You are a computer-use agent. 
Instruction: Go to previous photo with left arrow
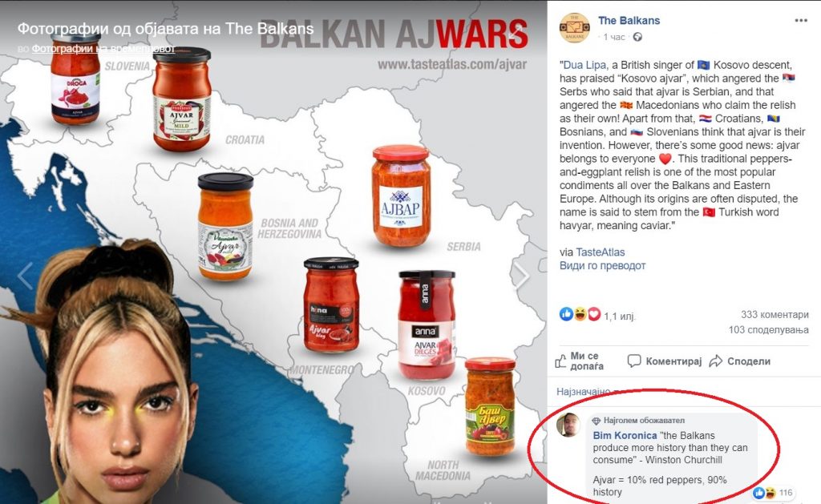coord(25,276)
